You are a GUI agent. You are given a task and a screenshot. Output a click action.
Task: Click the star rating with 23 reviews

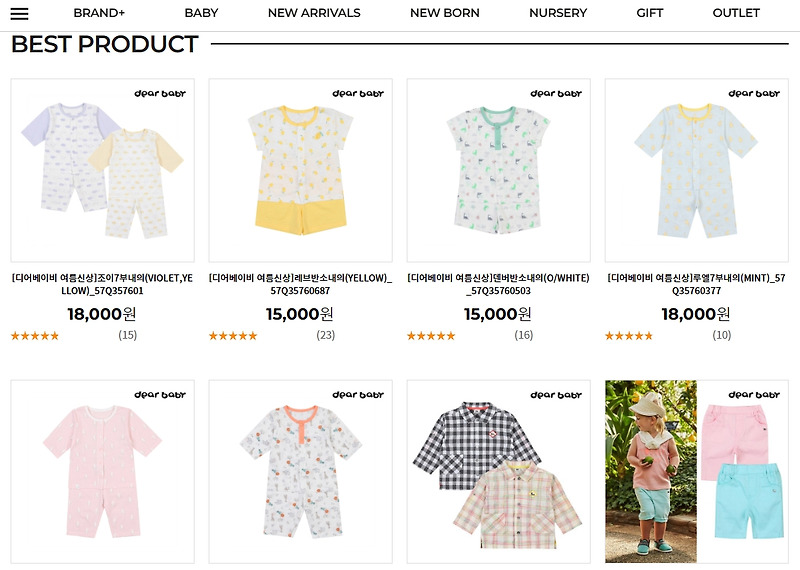233,336
